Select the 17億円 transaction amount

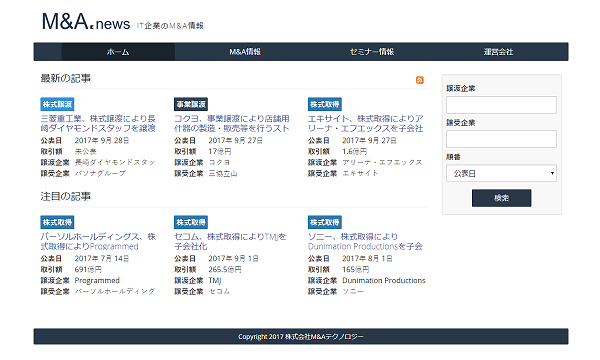tap(220, 151)
